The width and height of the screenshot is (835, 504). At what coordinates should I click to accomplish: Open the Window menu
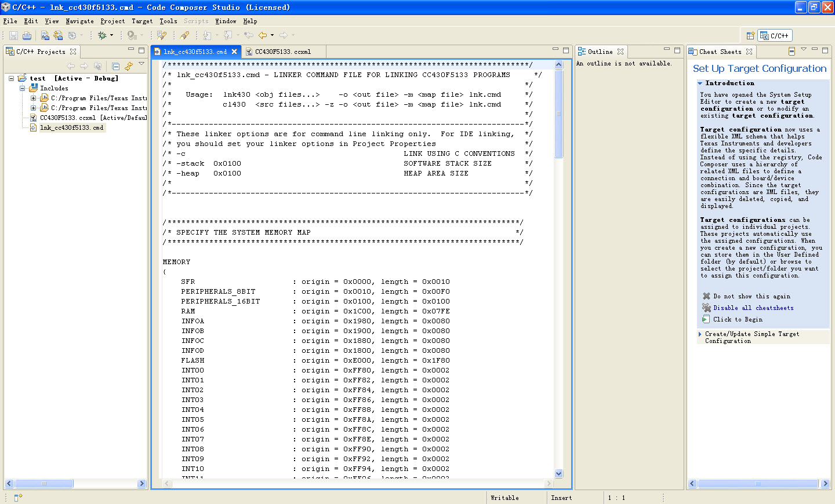(226, 21)
